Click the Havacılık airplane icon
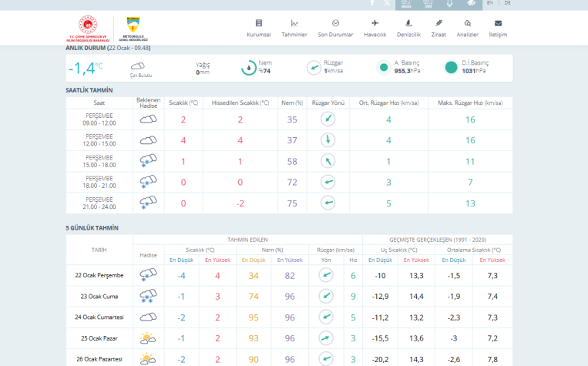 375,23
